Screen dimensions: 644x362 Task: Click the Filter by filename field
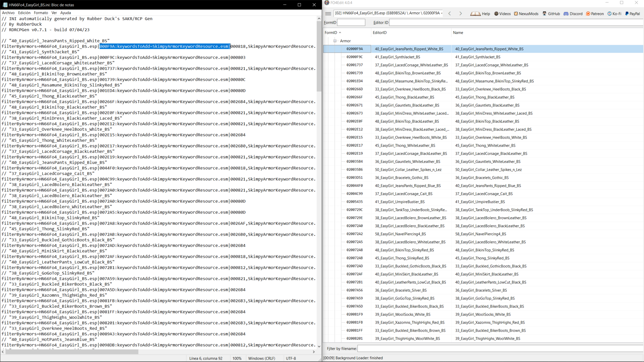500,349
